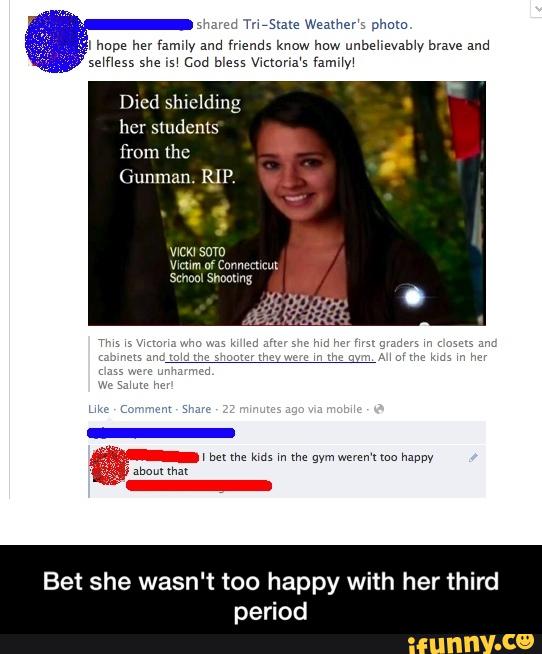
Task: Click the underlined 'told the shooter' text
Action: [x=271, y=357]
